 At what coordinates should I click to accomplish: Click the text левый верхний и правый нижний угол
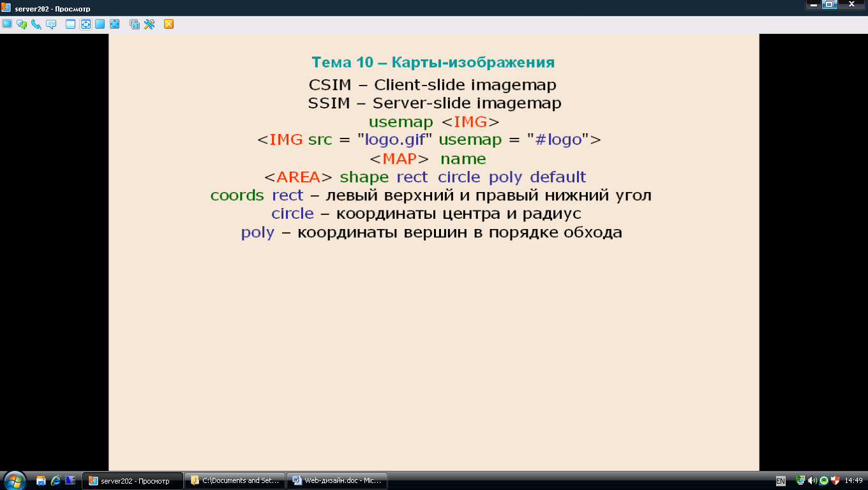tap(489, 195)
